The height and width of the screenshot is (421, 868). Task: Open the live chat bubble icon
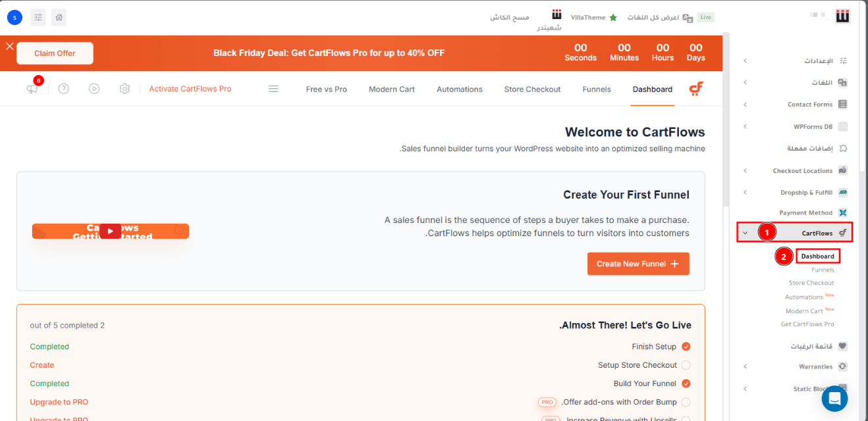tap(834, 399)
